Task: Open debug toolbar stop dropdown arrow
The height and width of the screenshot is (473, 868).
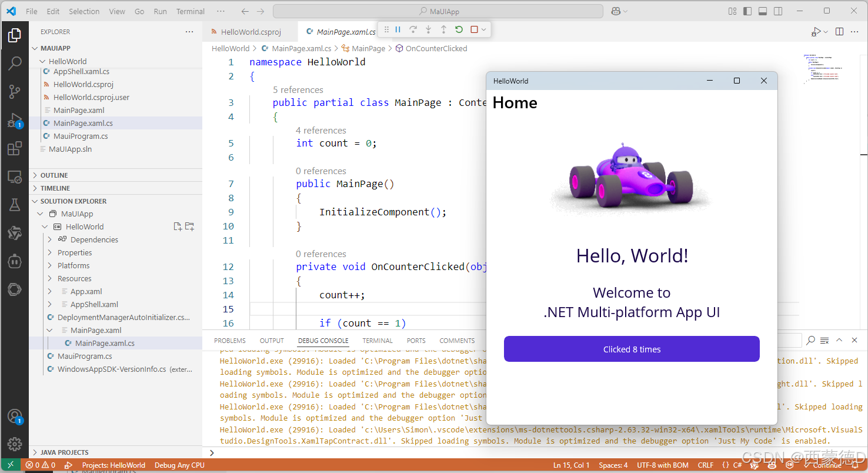Action: point(483,29)
